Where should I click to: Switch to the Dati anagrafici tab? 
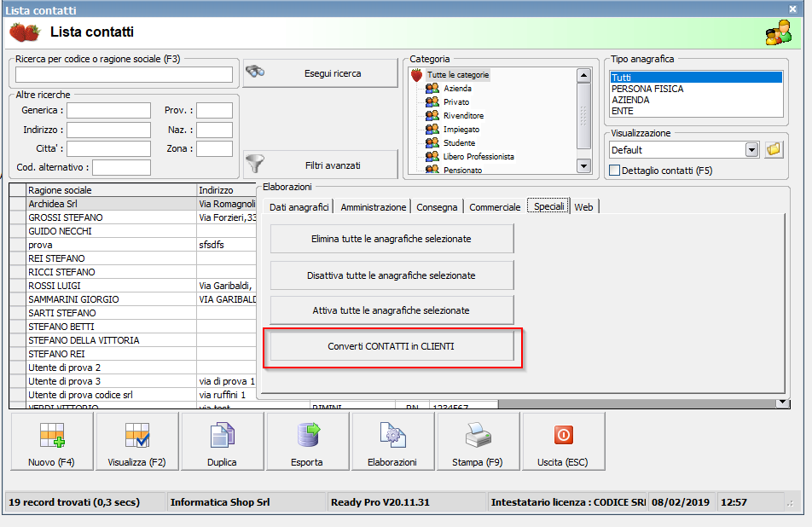point(299,207)
